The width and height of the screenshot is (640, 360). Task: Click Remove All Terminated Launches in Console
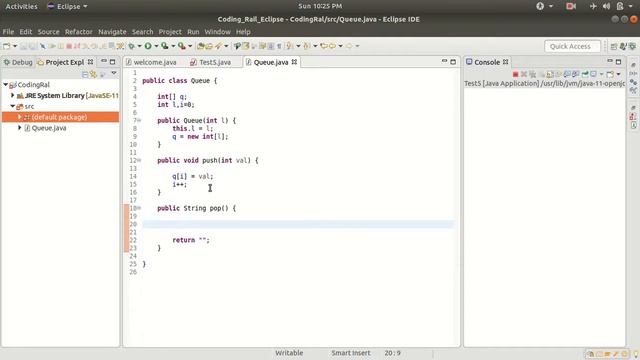533,74
